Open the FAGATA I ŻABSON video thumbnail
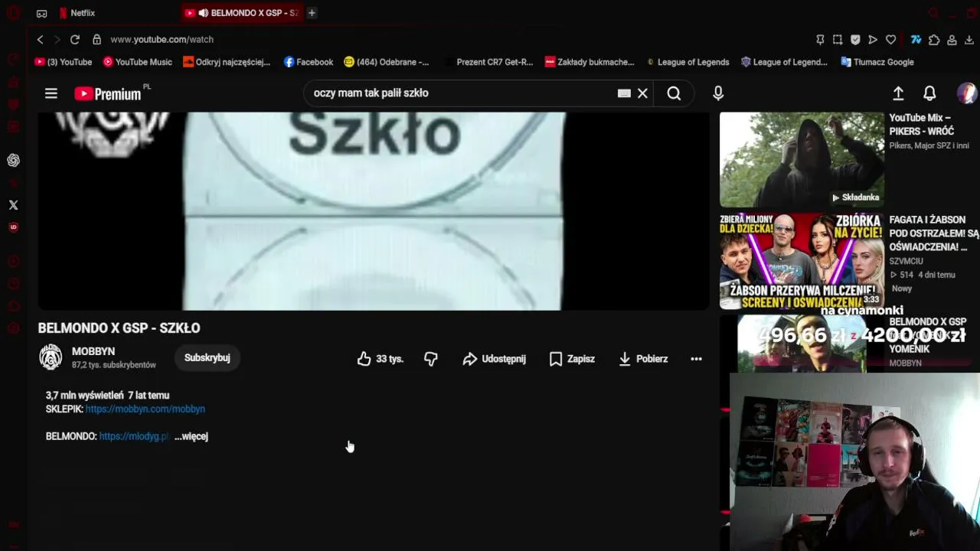 click(802, 260)
